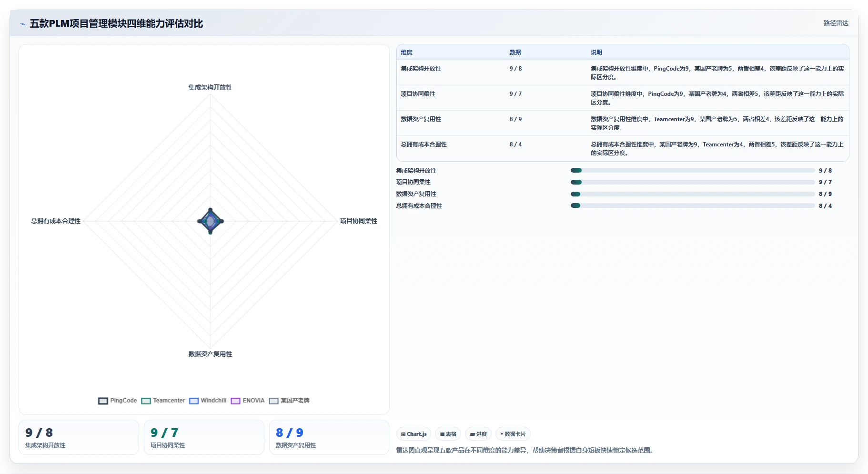Viewport: 868px width, 474px height.
Task: Open the 8 / 9 数据资产复用性 data card
Action: (x=329, y=437)
